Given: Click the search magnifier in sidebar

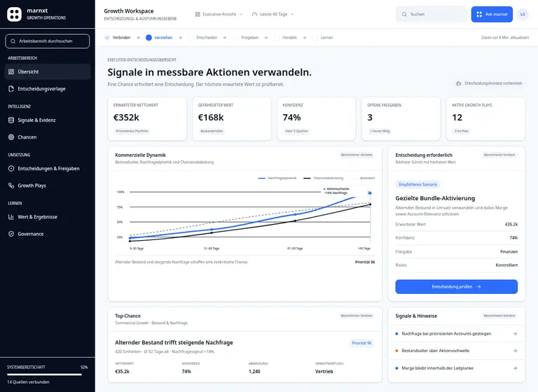Looking at the screenshot, I should pos(13,41).
